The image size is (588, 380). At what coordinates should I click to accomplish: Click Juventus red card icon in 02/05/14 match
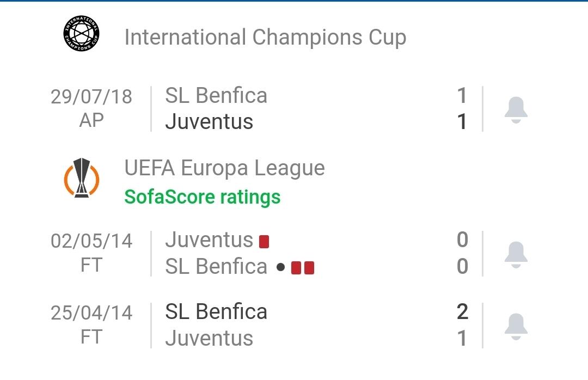coord(264,241)
